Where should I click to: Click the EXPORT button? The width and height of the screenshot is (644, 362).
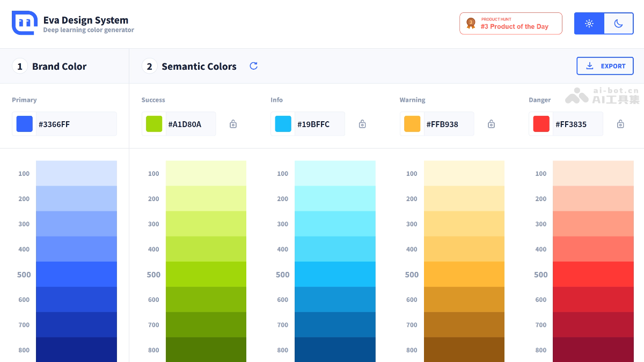(605, 65)
